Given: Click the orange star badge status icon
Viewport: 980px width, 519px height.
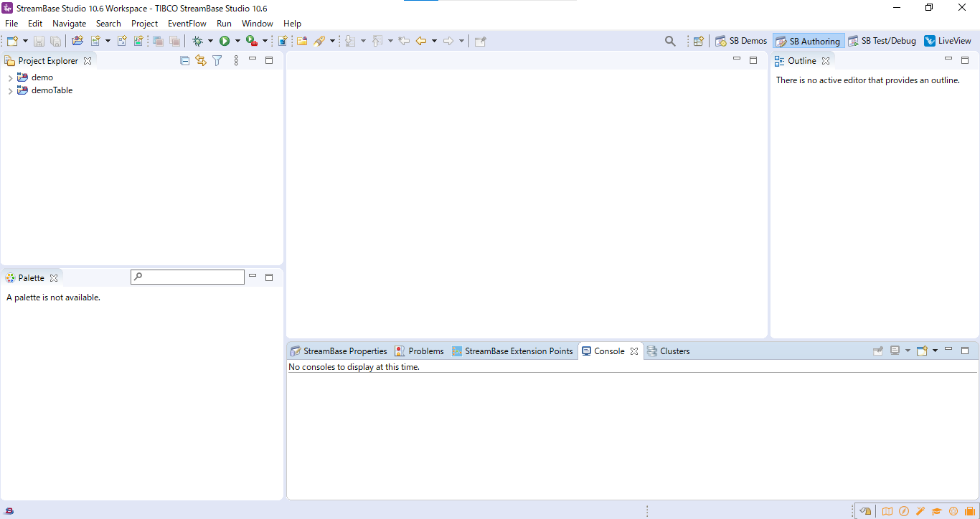Looking at the screenshot, I should coord(953,511).
